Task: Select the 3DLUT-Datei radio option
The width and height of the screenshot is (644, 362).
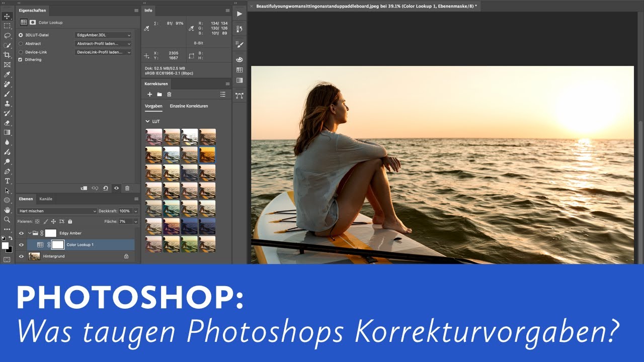Action: coord(21,35)
